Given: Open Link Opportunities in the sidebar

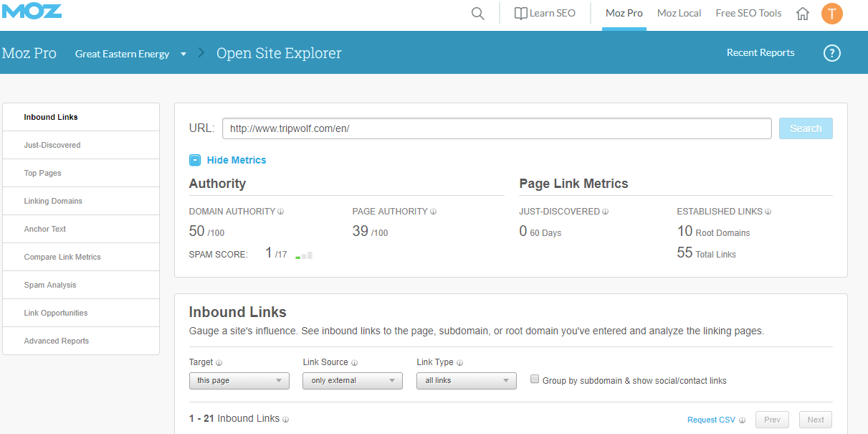Looking at the screenshot, I should coord(81,313).
